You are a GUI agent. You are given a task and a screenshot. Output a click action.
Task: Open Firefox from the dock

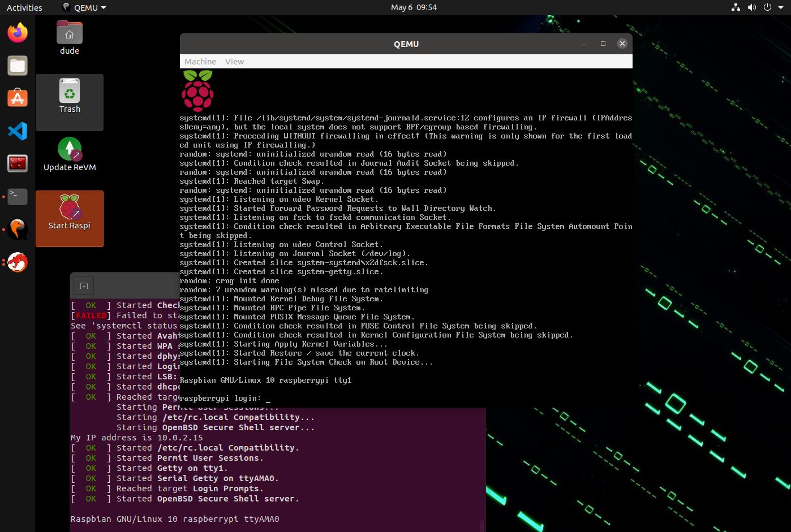coord(18,33)
